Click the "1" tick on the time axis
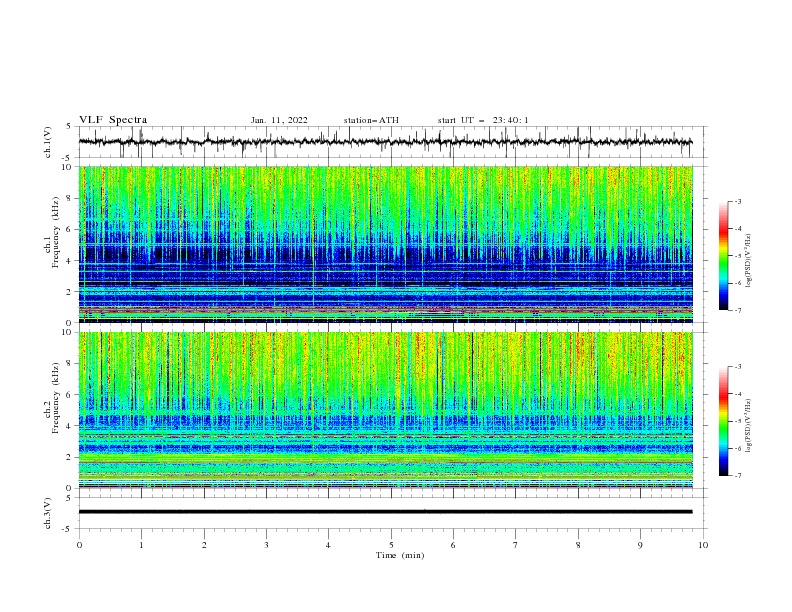 pos(141,545)
